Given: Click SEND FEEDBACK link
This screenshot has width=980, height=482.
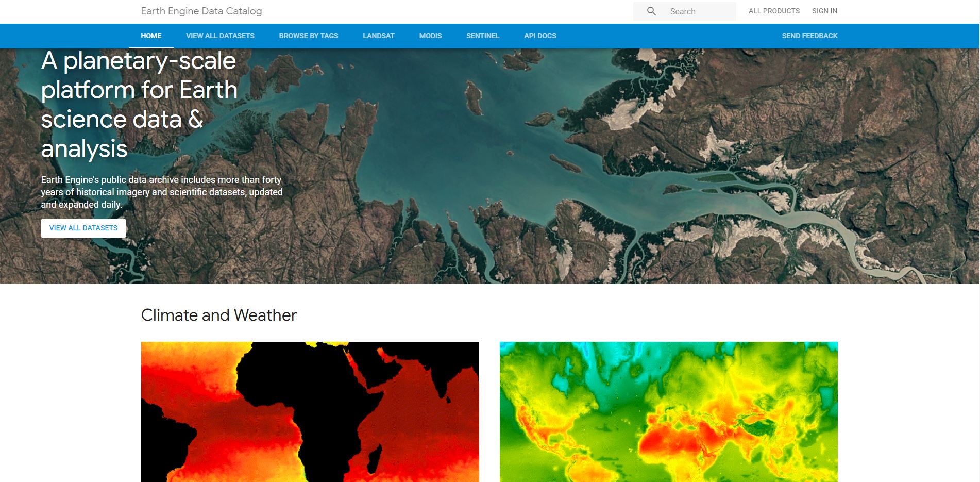Looking at the screenshot, I should [809, 36].
